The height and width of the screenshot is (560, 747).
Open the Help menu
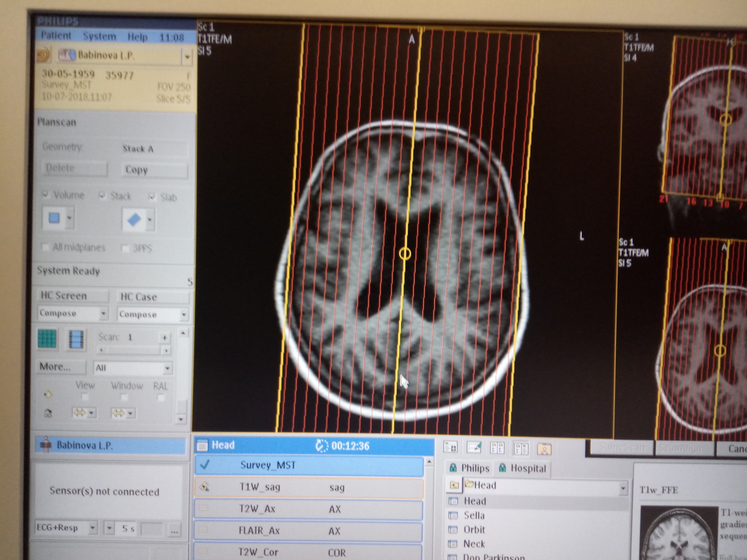(138, 37)
